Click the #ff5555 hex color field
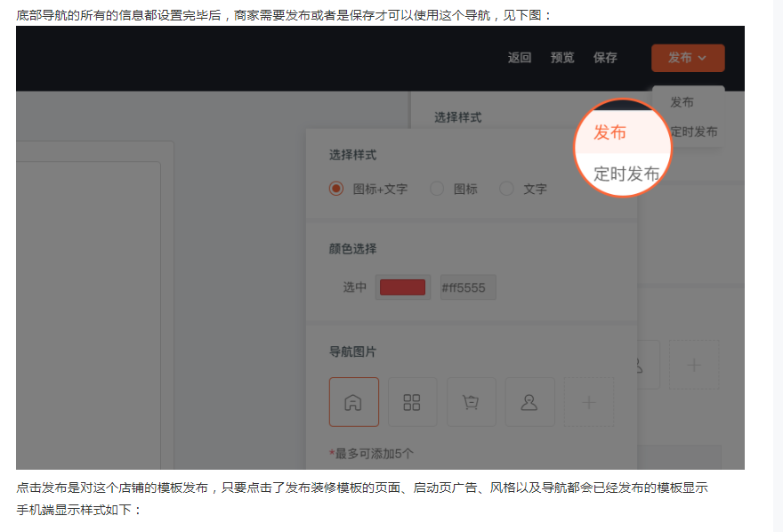 (468, 287)
